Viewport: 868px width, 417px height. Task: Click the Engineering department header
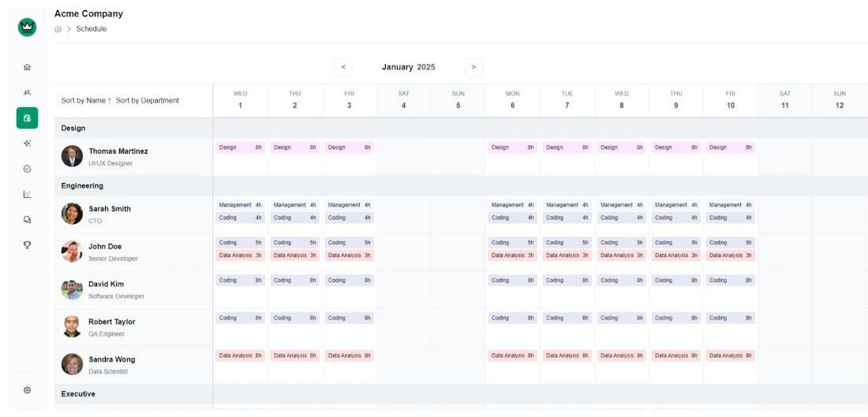coord(82,186)
